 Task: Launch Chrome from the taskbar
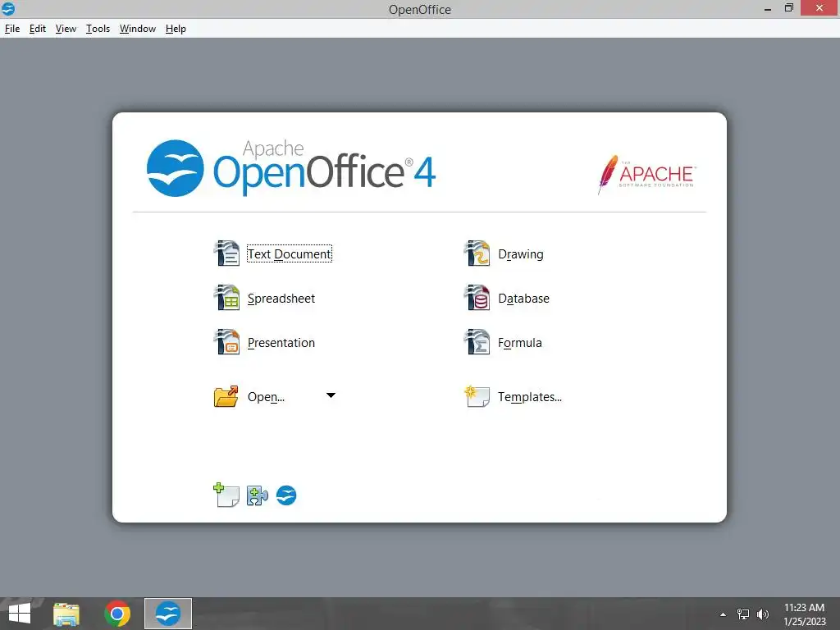click(117, 614)
